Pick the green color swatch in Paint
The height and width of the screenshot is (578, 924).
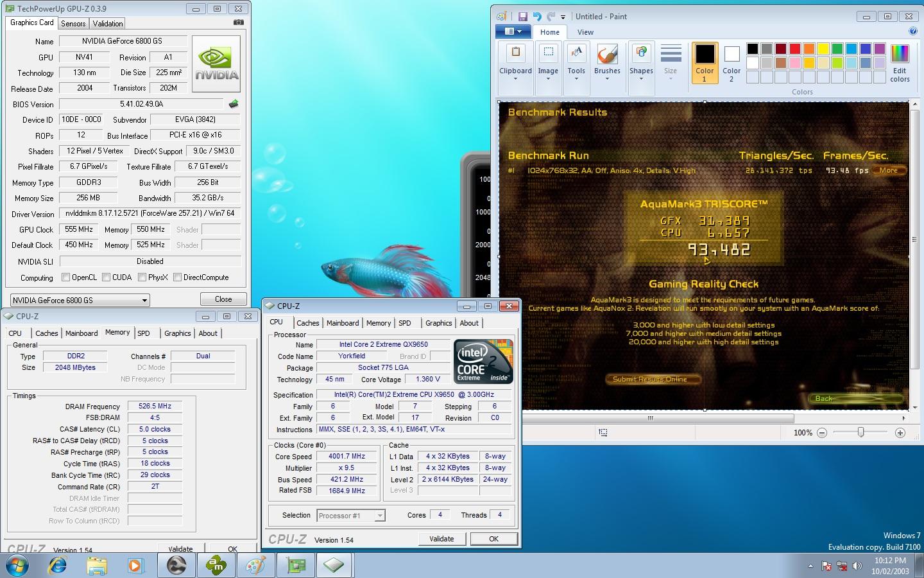tap(837, 49)
